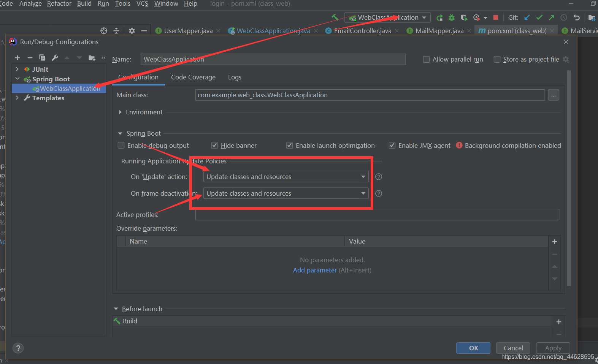598x364 pixels.
Task: Open UserMapper.java editor tab
Action: 188,31
